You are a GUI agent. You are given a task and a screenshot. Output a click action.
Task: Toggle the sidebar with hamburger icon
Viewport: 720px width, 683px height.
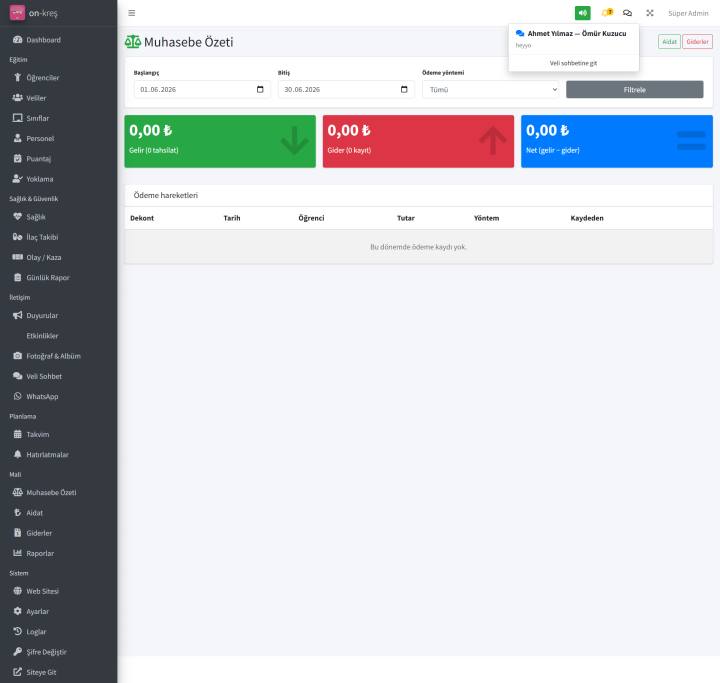pyautogui.click(x=132, y=13)
